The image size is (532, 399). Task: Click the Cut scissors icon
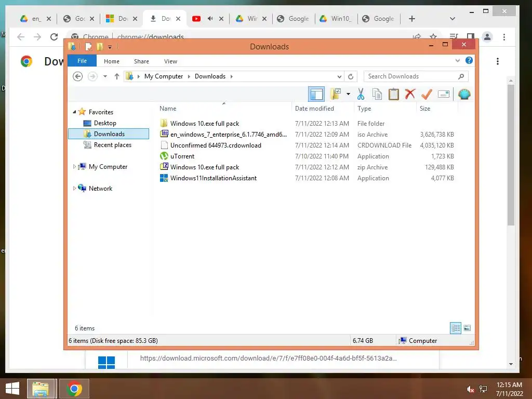361,94
